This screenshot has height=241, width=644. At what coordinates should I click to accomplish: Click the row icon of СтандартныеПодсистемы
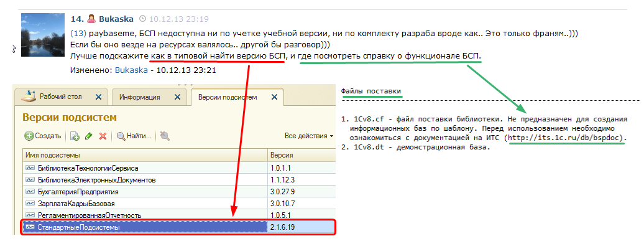[30, 227]
